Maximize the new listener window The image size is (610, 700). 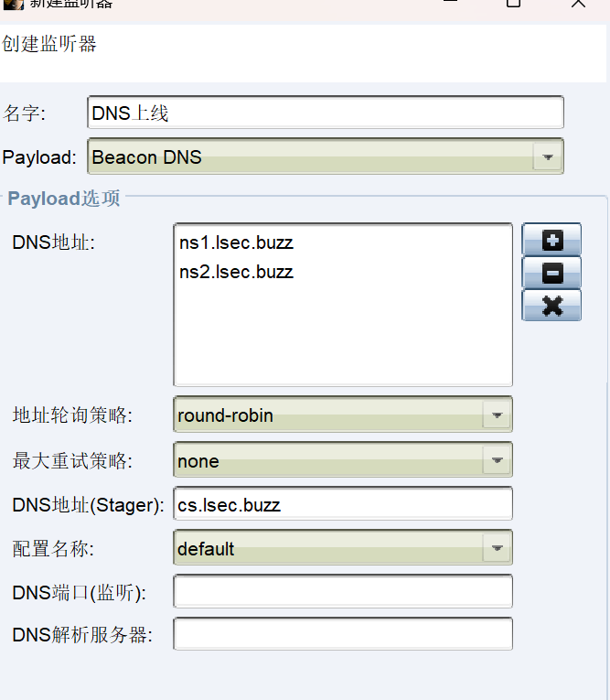point(513,3)
